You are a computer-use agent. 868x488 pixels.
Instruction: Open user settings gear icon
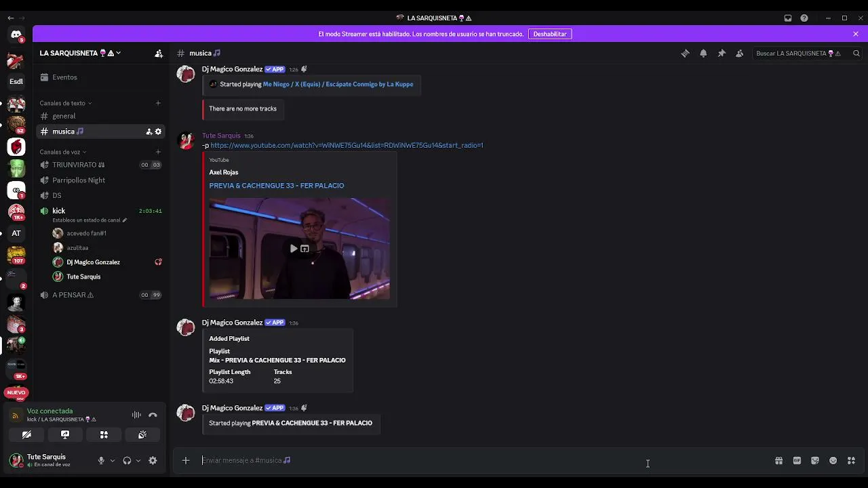point(153,460)
